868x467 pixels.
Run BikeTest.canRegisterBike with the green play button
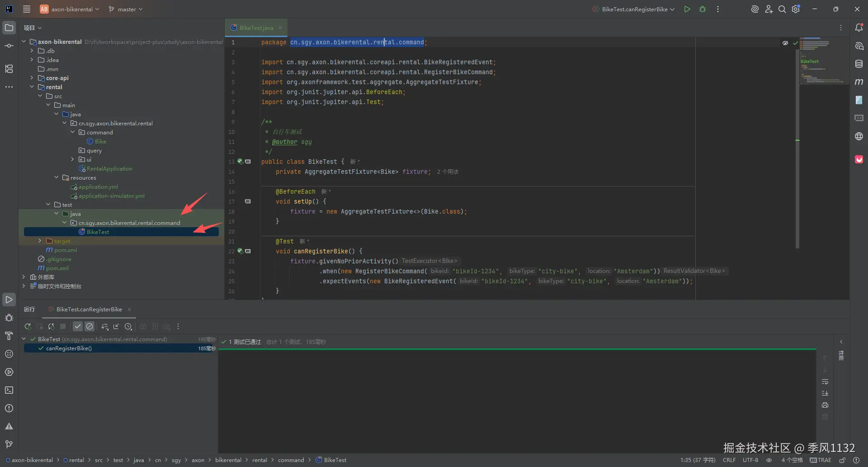point(687,9)
